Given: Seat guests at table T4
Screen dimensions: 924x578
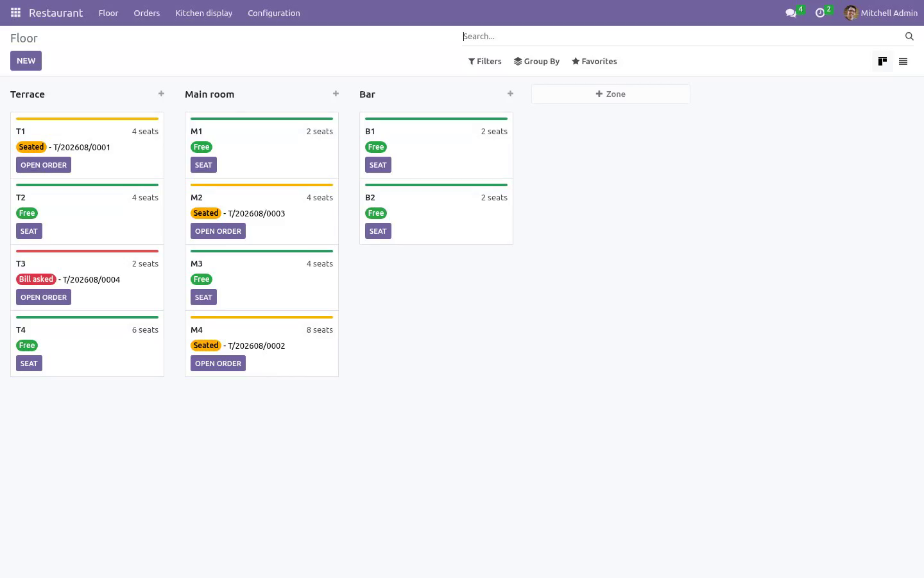Looking at the screenshot, I should 29,363.
